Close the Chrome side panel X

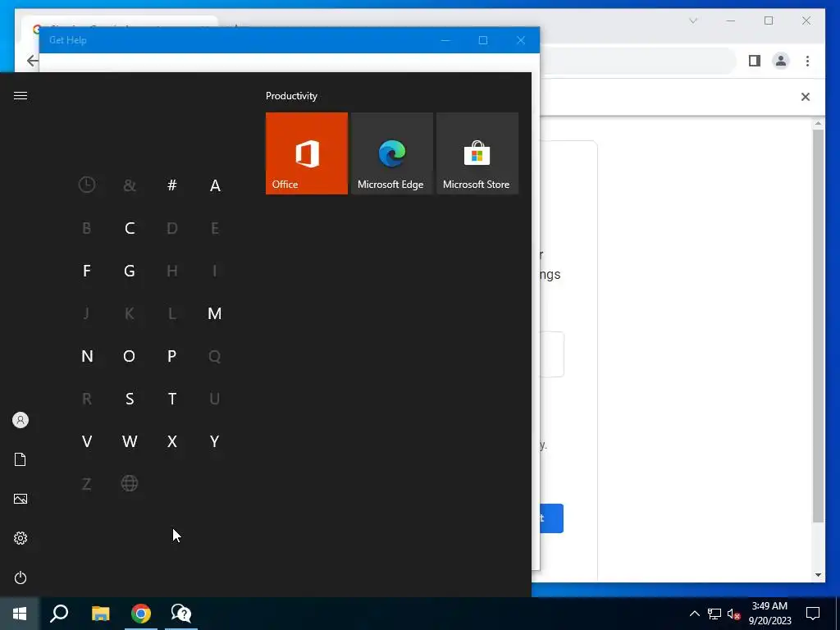click(806, 97)
